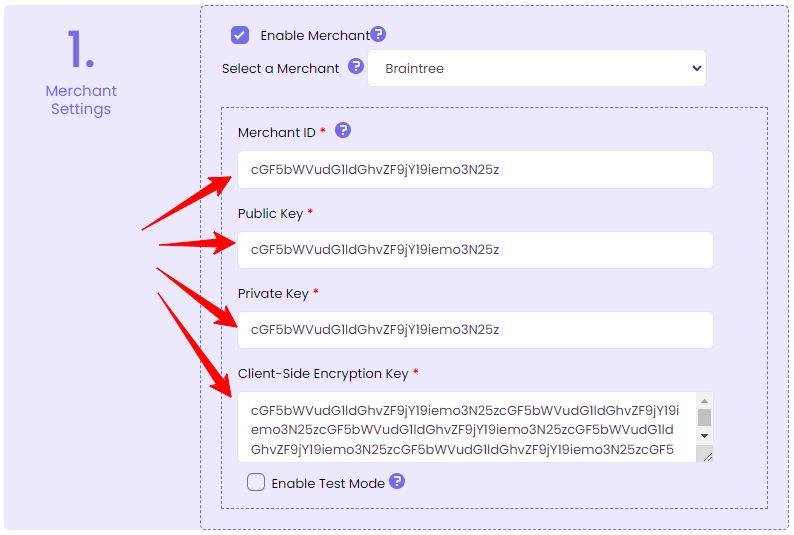Click help icon beside Select a Merchant
The width and height of the screenshot is (794, 535).
pyautogui.click(x=355, y=68)
